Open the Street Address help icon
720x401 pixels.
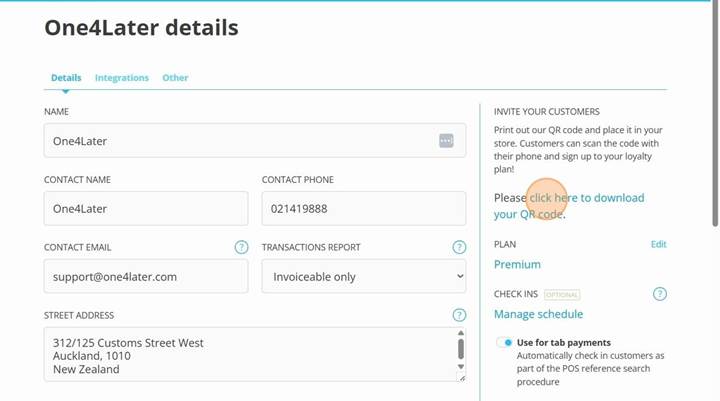tap(459, 315)
